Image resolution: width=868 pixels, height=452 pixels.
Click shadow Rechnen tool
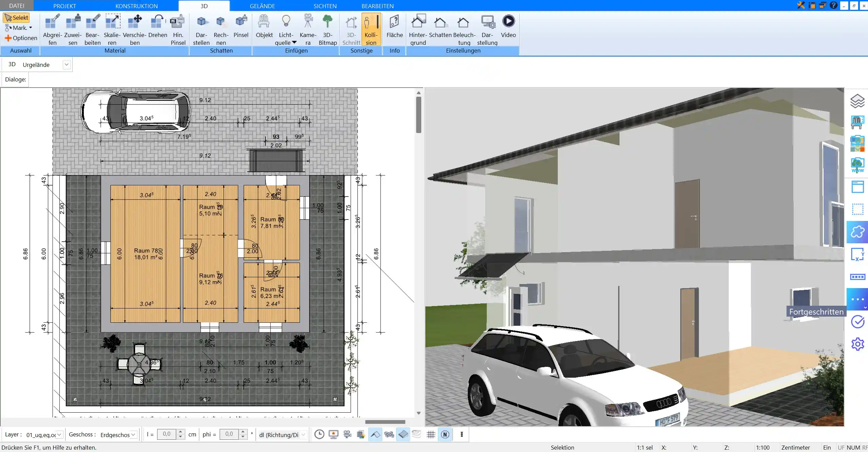pos(221,30)
